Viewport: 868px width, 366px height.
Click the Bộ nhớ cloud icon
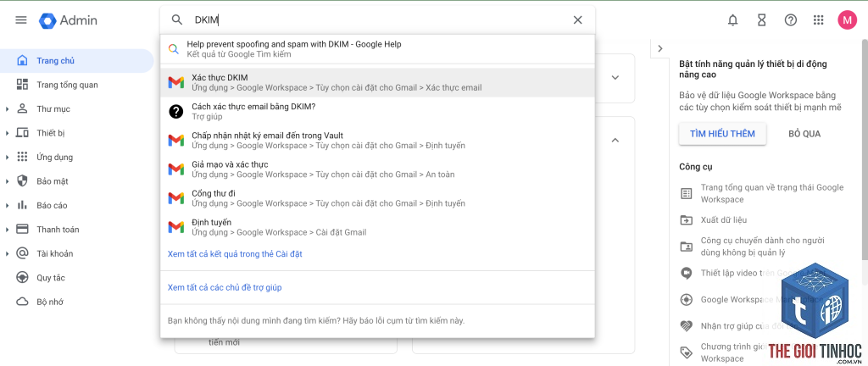click(x=22, y=302)
